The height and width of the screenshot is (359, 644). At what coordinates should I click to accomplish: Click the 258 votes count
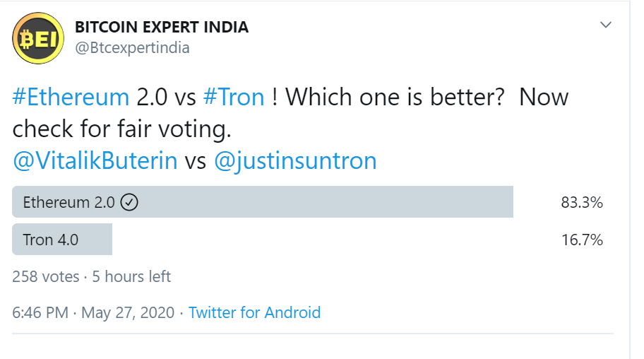(46, 277)
